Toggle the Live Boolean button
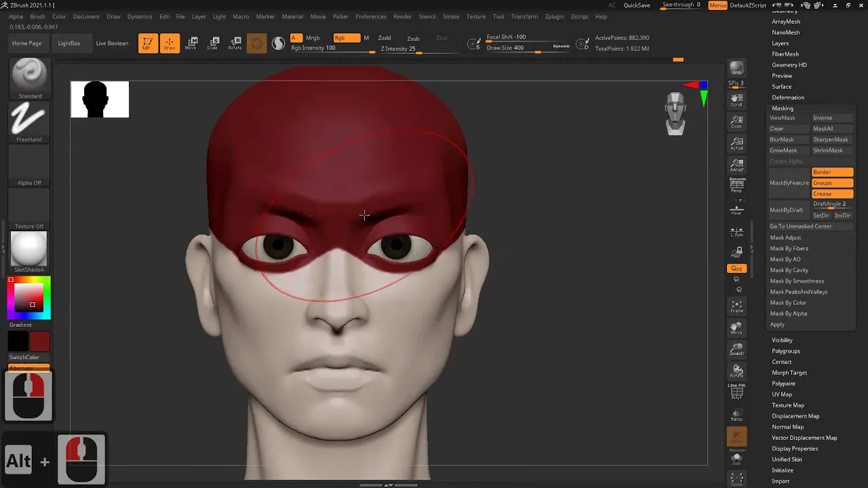 112,43
